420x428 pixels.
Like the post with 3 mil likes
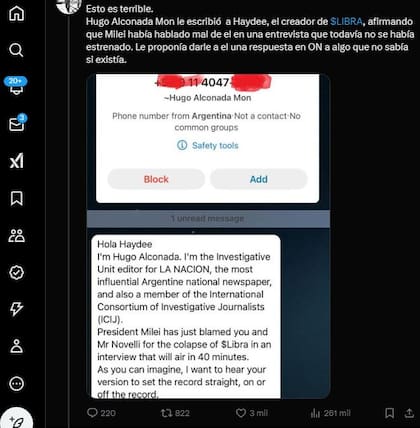click(252, 413)
